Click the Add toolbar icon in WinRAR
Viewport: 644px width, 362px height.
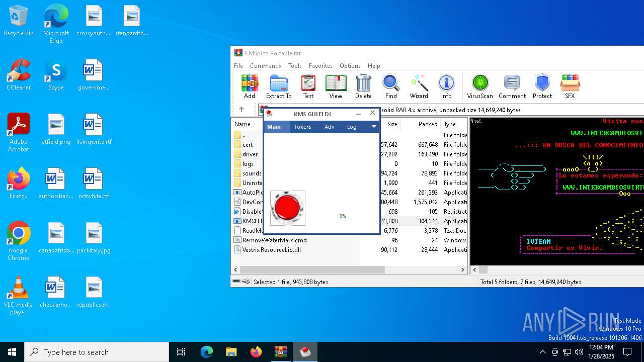250,86
